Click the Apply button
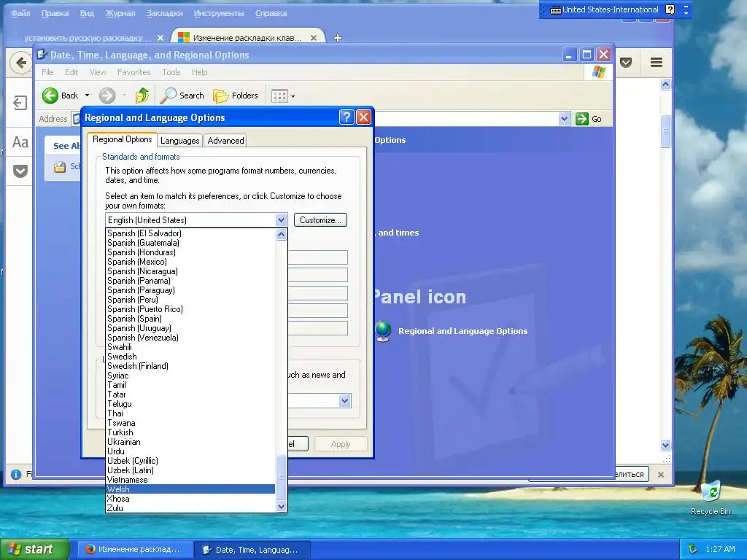The image size is (747, 560). (341, 444)
